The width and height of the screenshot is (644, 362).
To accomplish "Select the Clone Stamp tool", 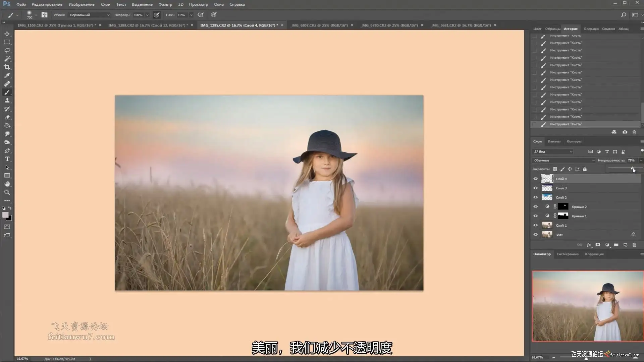I will pyautogui.click(x=7, y=101).
